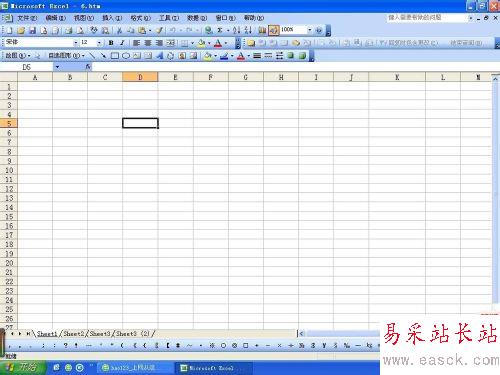Open the zoom percentage dropdown
This screenshot has height=375, width=500.
[309, 30]
